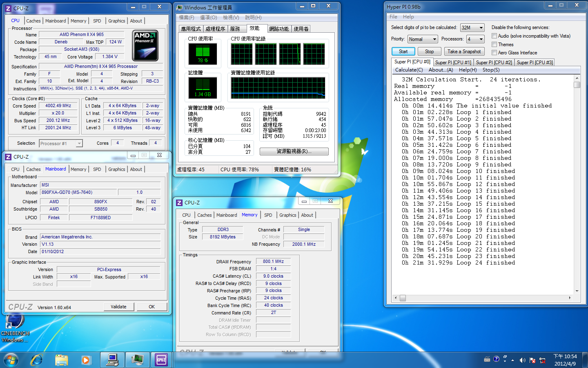Click the Task Manager title bar icon
The image size is (588, 368).
click(179, 7)
